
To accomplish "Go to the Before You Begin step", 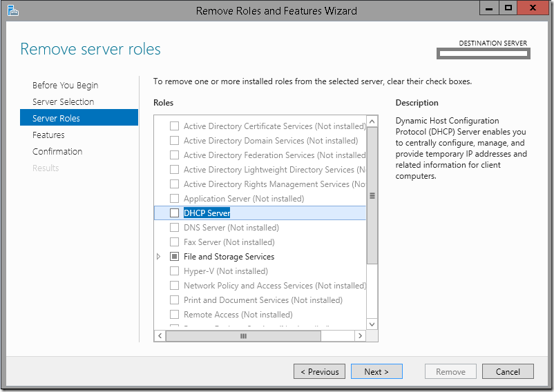I will 65,86.
